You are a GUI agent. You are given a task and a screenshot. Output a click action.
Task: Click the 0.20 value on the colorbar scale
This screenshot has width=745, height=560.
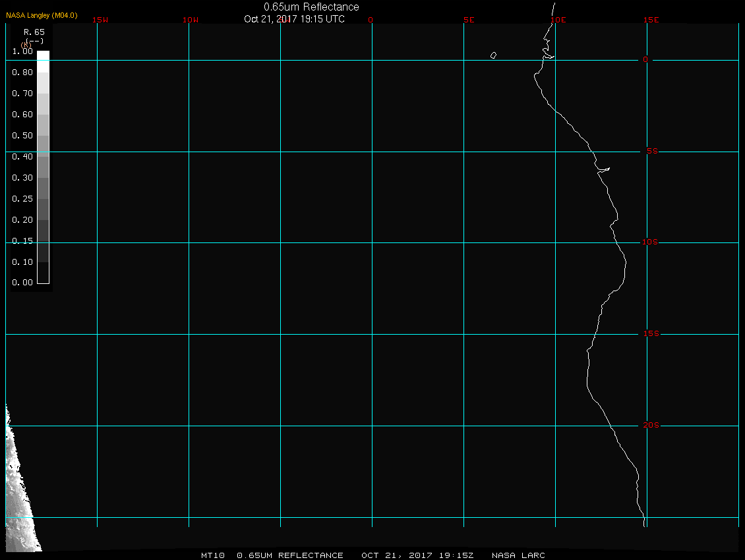click(22, 219)
